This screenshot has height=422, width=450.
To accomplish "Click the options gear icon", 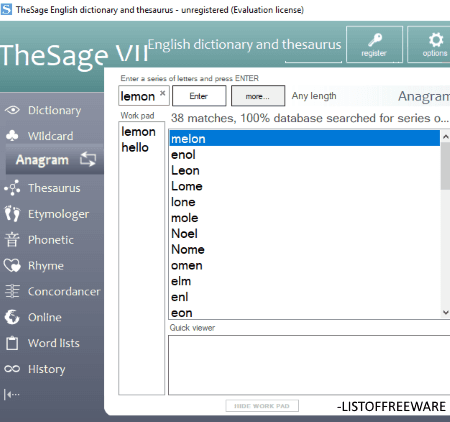I will [436, 40].
